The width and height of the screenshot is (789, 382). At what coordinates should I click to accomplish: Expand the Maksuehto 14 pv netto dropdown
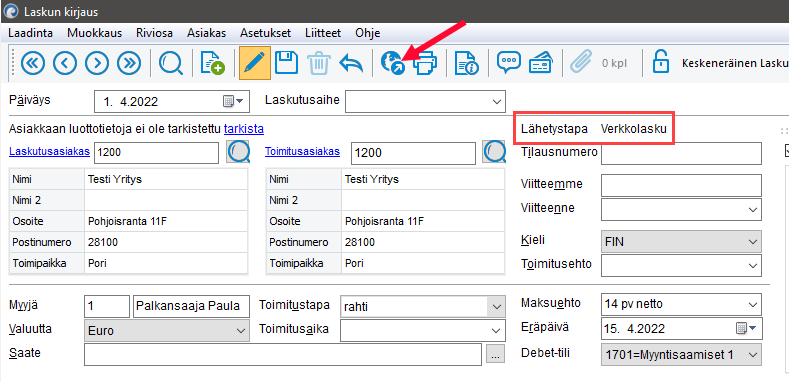753,304
